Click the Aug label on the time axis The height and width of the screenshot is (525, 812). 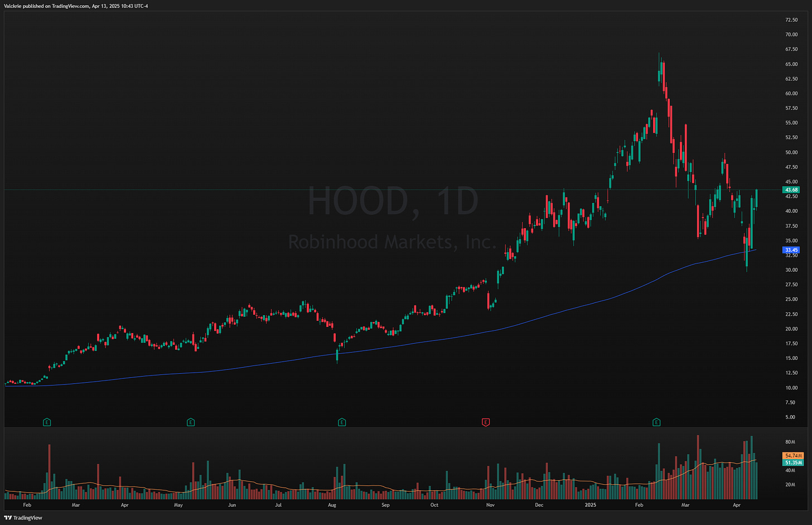click(x=332, y=505)
